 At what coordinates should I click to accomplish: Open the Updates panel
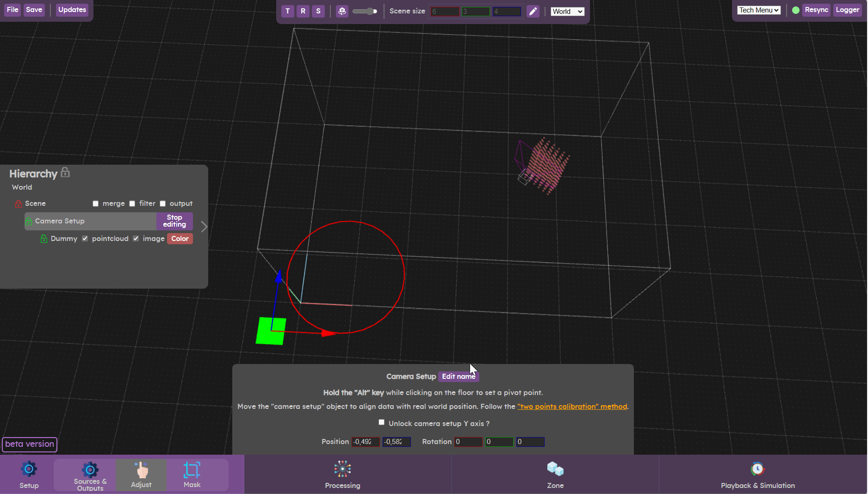click(72, 10)
